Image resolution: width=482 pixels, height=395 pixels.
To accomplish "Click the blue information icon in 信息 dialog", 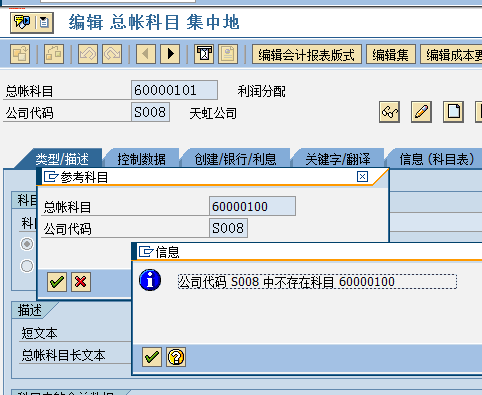I will 150,280.
